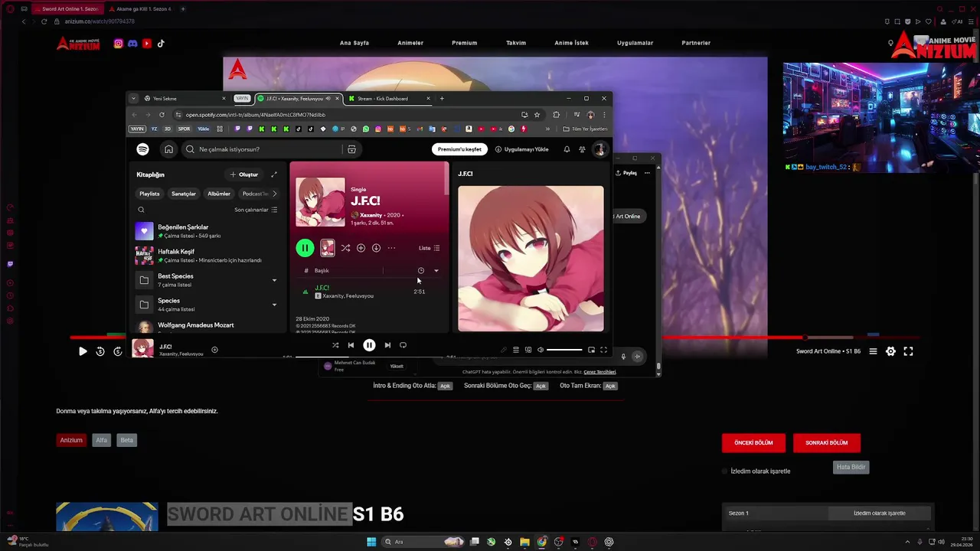This screenshot has width=980, height=551.
Task: Enable shuffle next to the album play button
Action: 345,248
